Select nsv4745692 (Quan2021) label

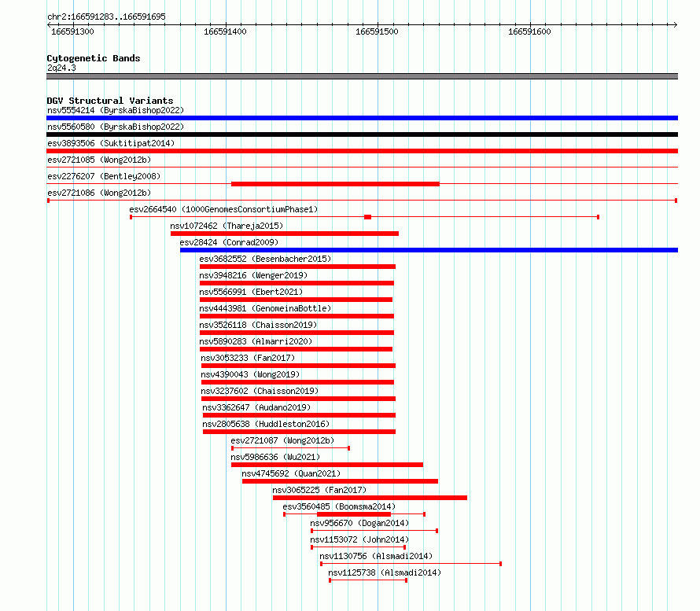(x=291, y=473)
